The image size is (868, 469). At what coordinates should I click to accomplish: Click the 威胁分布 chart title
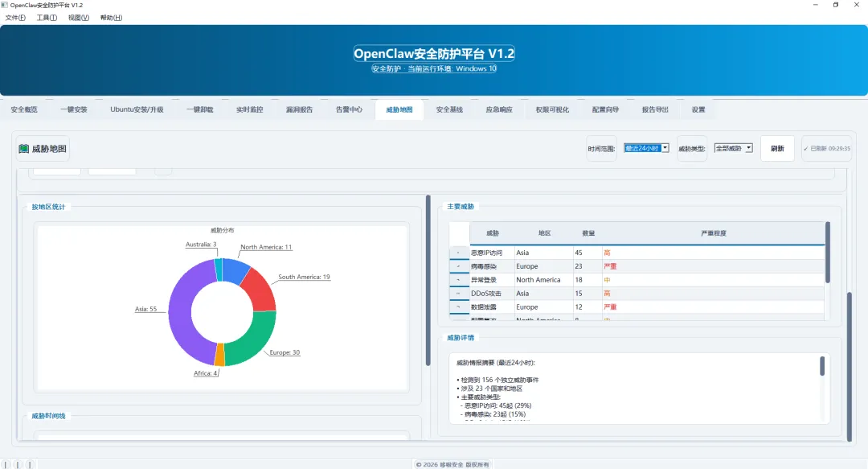pyautogui.click(x=222, y=231)
